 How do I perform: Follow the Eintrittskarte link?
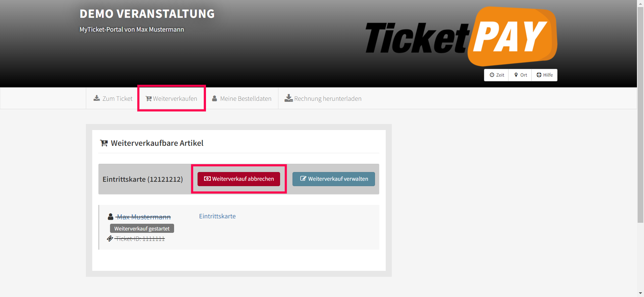(x=217, y=216)
